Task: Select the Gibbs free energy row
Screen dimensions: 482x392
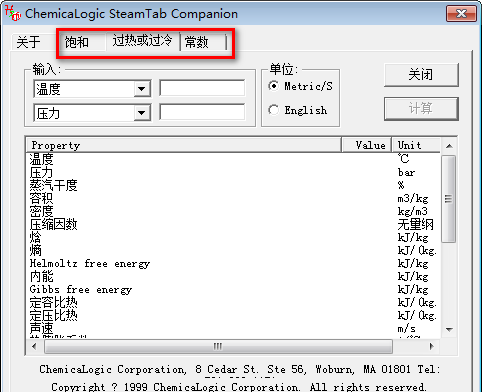Action: [x=233, y=289]
